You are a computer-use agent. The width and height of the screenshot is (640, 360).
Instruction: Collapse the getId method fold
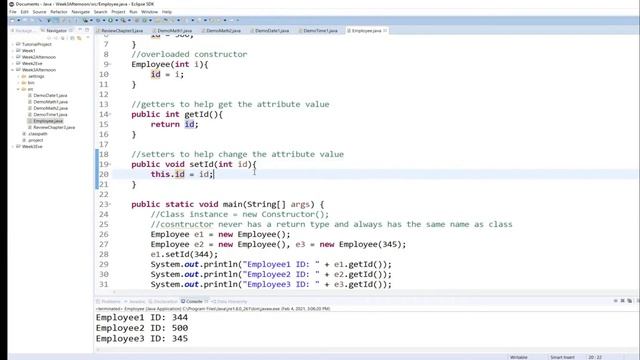tap(111, 115)
